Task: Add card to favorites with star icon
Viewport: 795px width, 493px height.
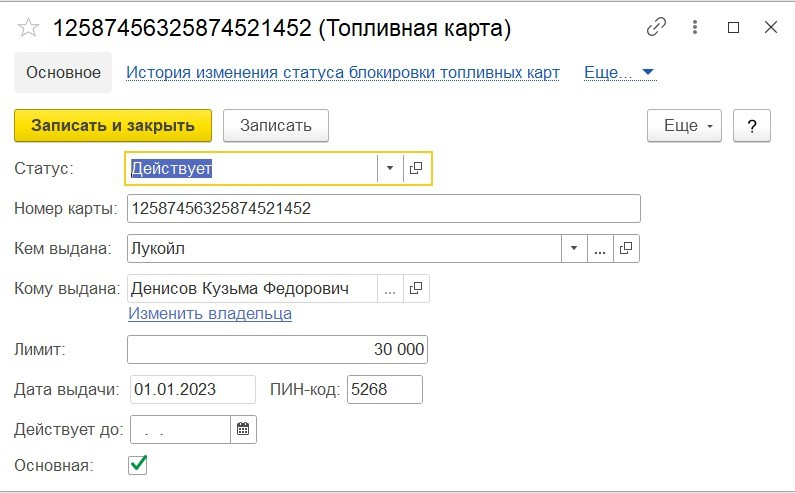Action: point(28,27)
